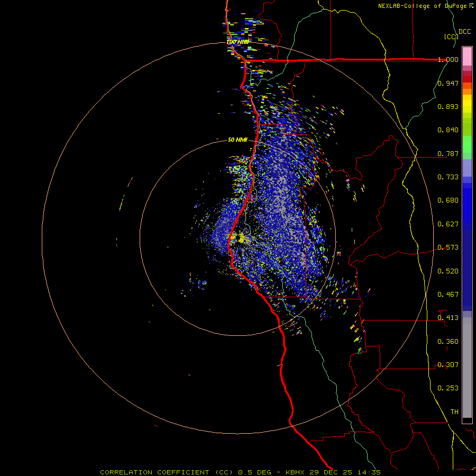Select the 0.787 scale value
The image size is (476, 476).
point(448,153)
